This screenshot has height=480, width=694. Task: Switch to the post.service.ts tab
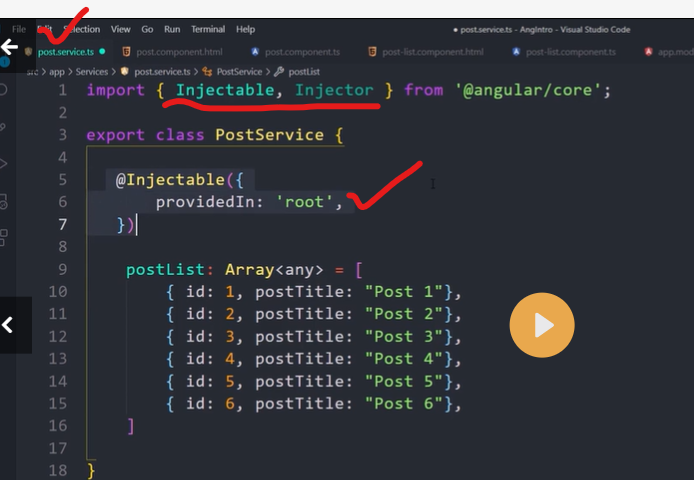point(64,51)
